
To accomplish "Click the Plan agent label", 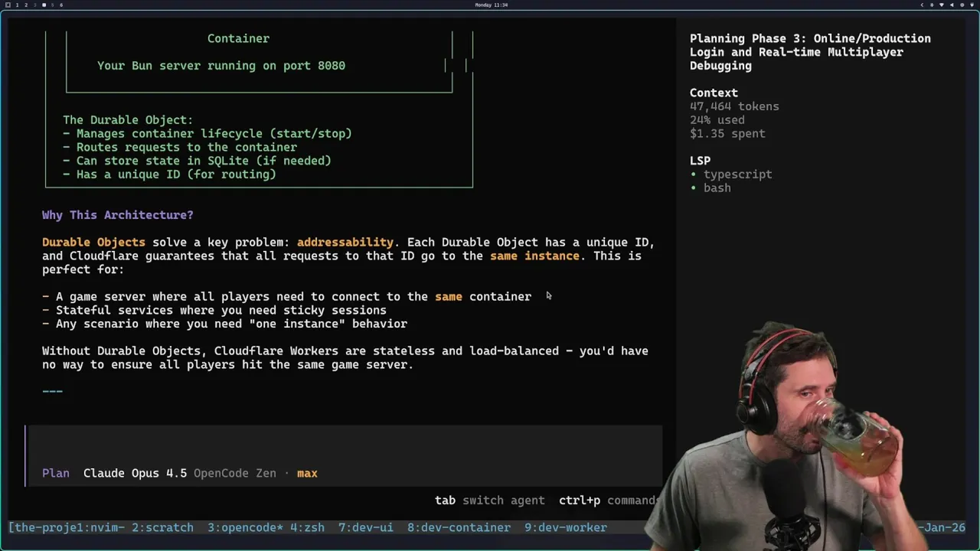I will coord(56,473).
